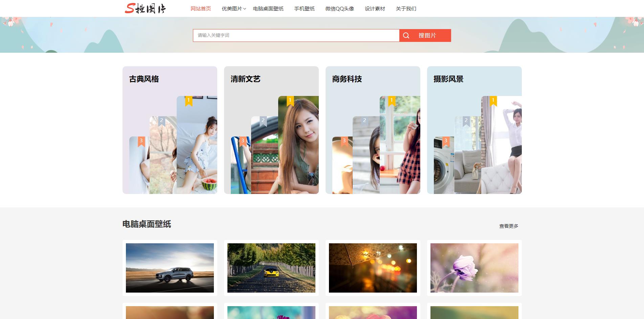Click the magnifier icon in search button
This screenshot has width=644, height=319.
406,35
